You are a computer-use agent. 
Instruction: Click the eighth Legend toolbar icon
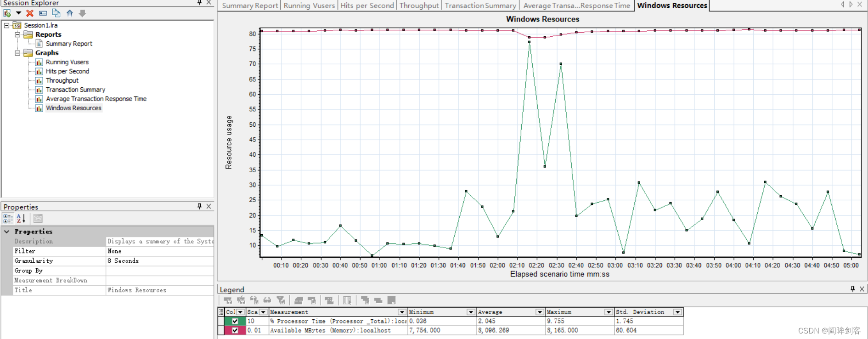[329, 300]
